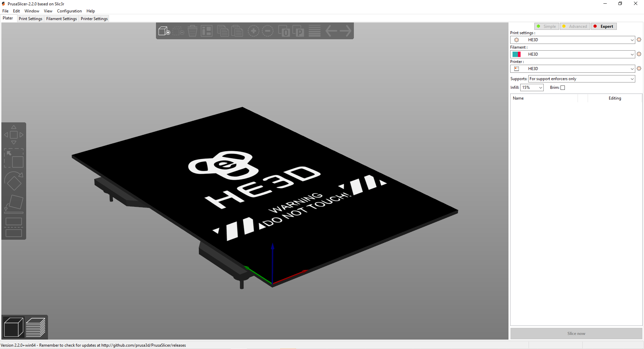Open the Window menu
Viewport: 644px width, 349px height.
tap(32, 11)
